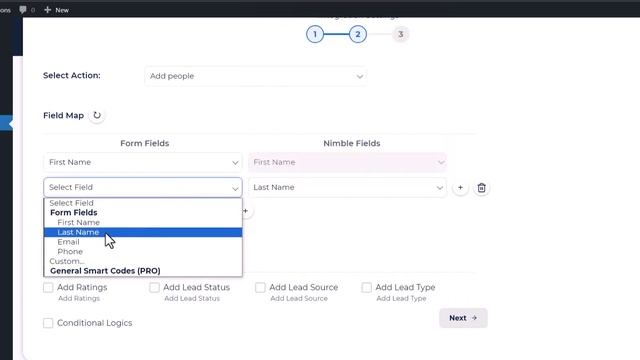This screenshot has height=360, width=640.
Task: Jump to step 3 of the wizard
Action: pyautogui.click(x=400, y=34)
